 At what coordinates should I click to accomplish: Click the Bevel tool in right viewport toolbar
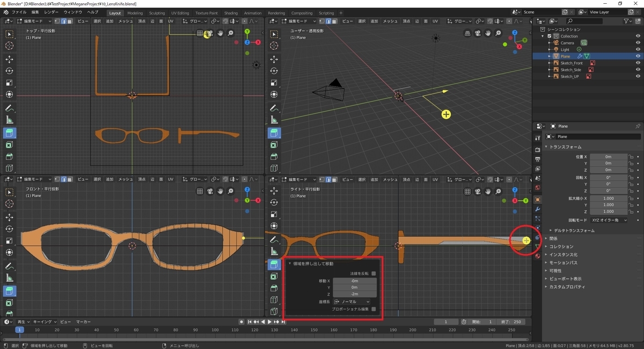pos(274,288)
